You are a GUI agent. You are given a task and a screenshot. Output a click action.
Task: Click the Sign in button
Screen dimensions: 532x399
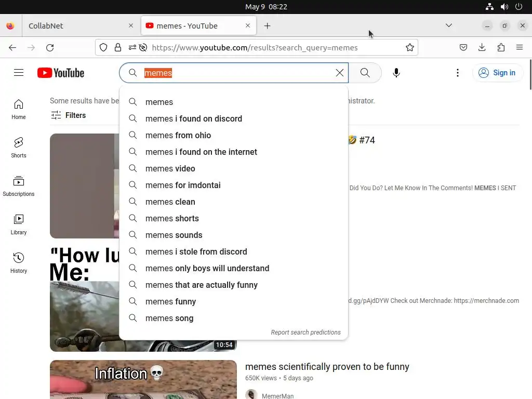point(497,73)
